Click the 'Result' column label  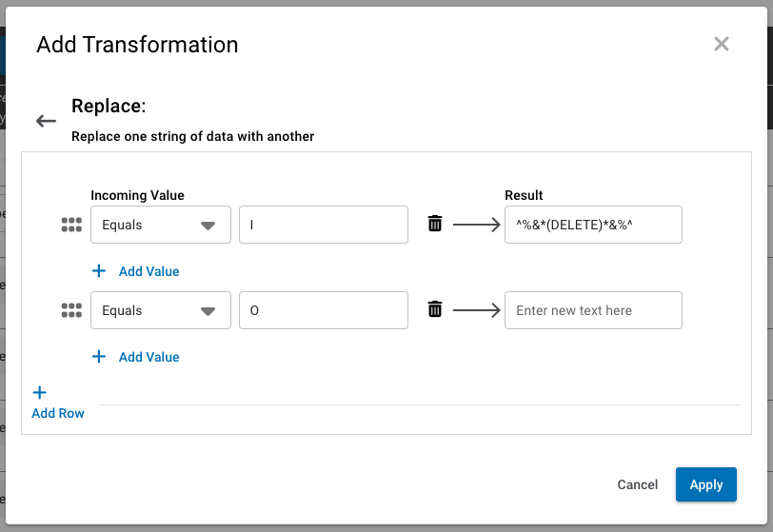tap(524, 195)
